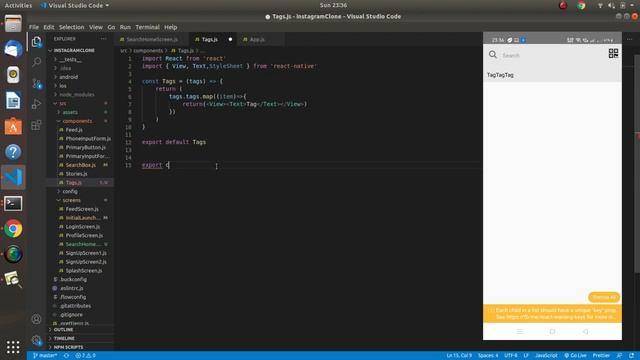Expand the ios folder

(62, 86)
